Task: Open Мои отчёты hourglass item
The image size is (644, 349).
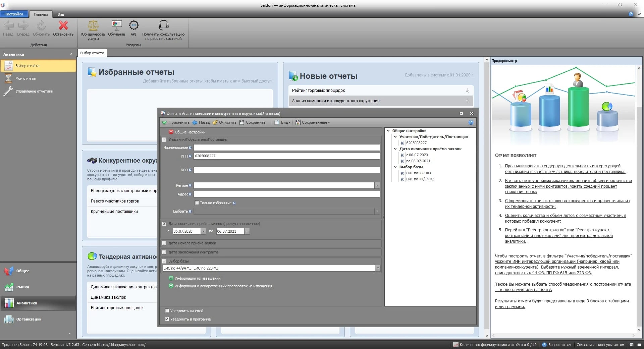Action: point(38,78)
